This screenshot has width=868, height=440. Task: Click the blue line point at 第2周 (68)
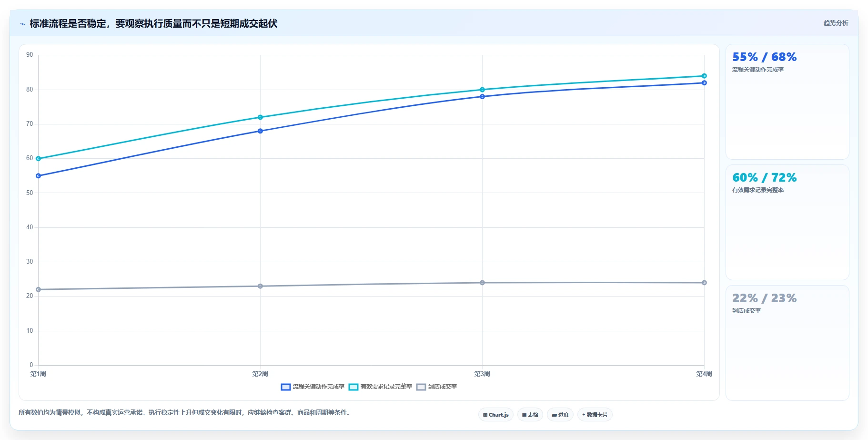[260, 131]
